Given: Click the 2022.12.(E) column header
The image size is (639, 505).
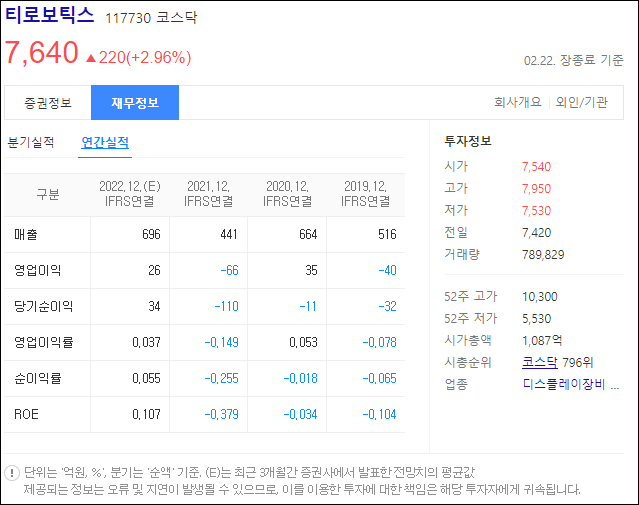Looking at the screenshot, I should point(130,194).
